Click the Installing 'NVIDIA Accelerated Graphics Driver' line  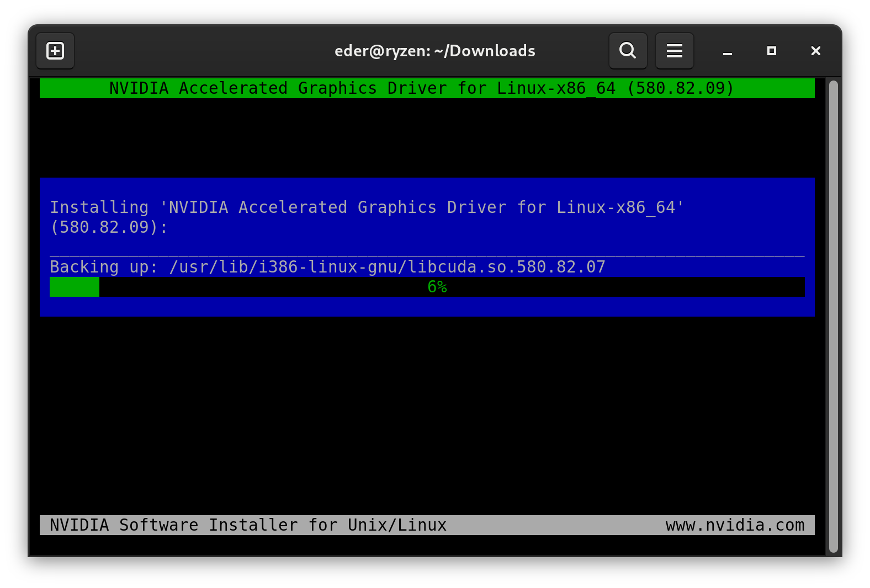pyautogui.click(x=367, y=207)
